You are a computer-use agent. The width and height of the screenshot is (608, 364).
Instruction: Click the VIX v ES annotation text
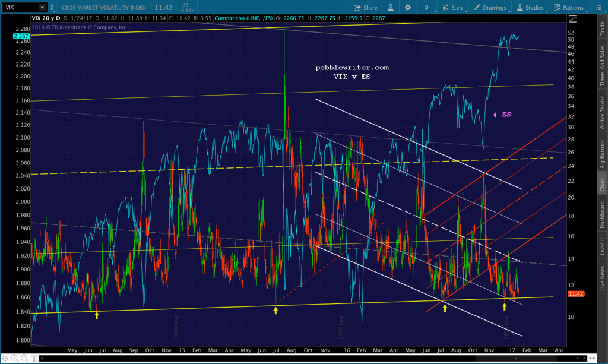coord(351,77)
